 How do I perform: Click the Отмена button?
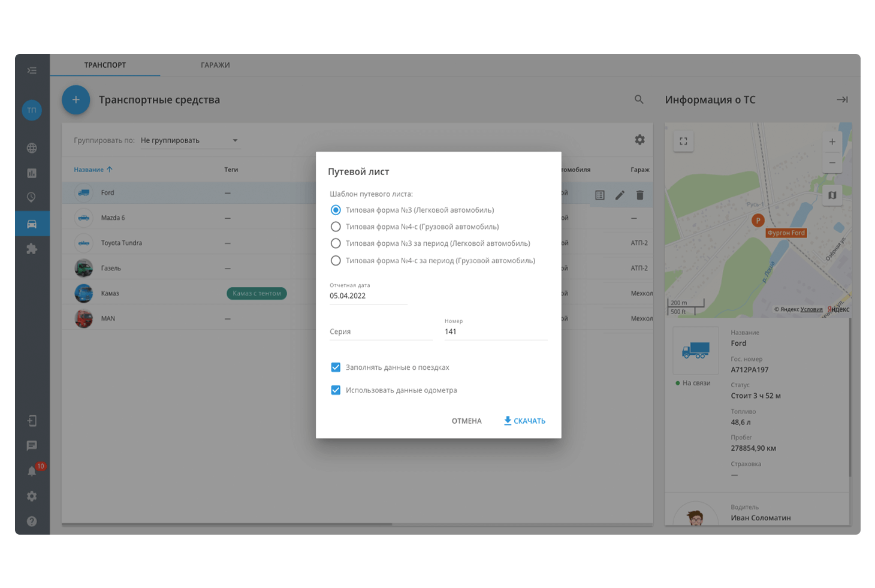coord(466,421)
